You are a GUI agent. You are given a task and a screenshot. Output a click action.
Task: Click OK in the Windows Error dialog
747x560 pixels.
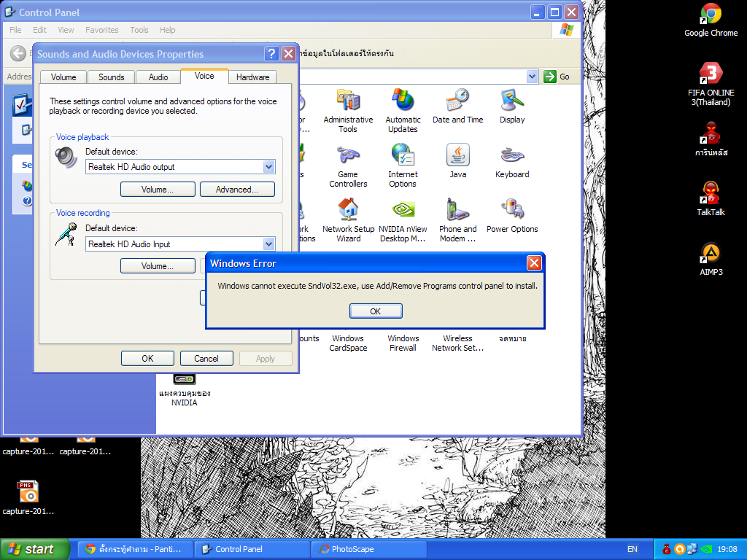[376, 311]
